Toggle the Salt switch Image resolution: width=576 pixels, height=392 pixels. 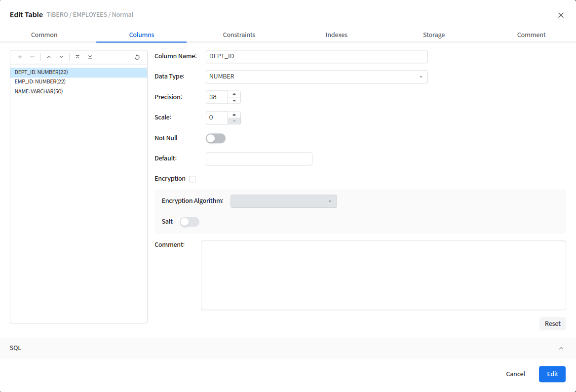pyautogui.click(x=190, y=222)
